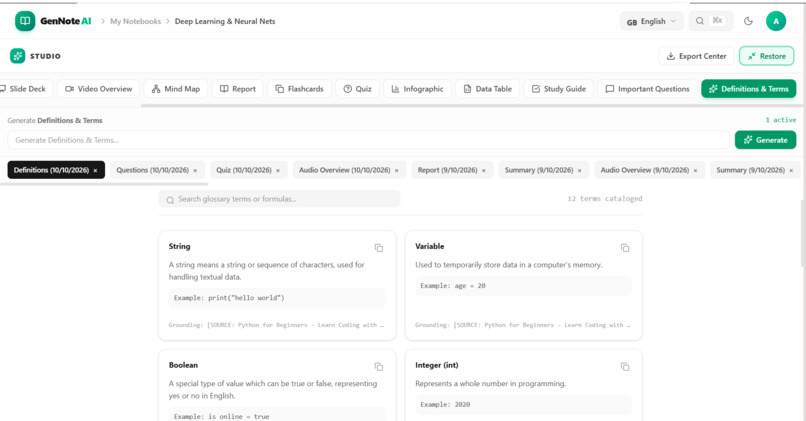
Task: Close the Questions (10/10/2026) chip
Action: click(195, 171)
